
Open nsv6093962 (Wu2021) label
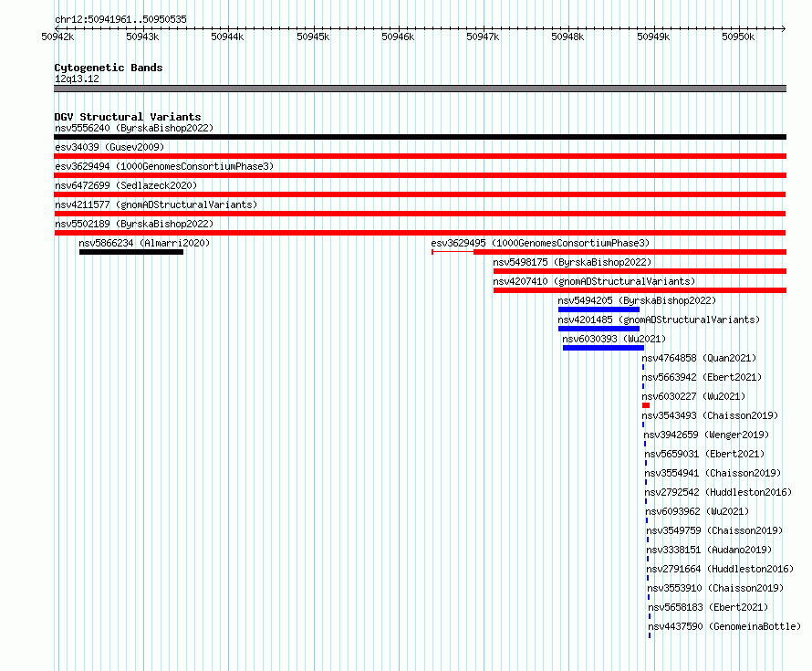point(697,511)
